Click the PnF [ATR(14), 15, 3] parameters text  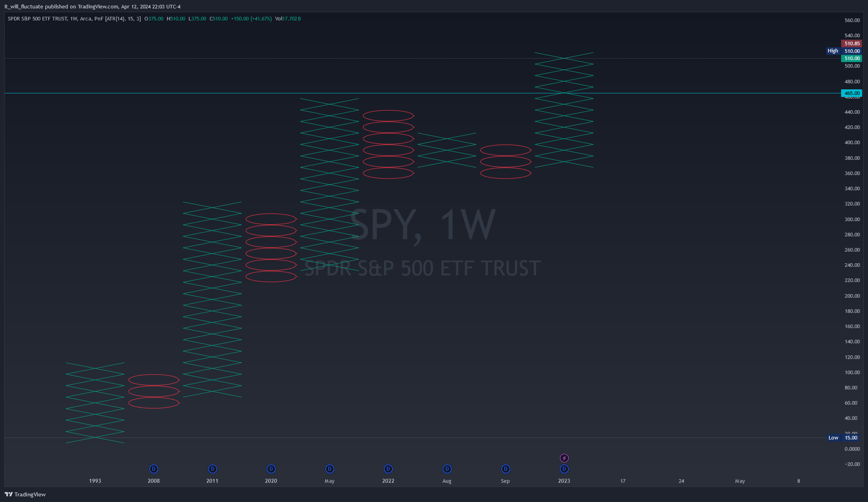[x=117, y=19]
